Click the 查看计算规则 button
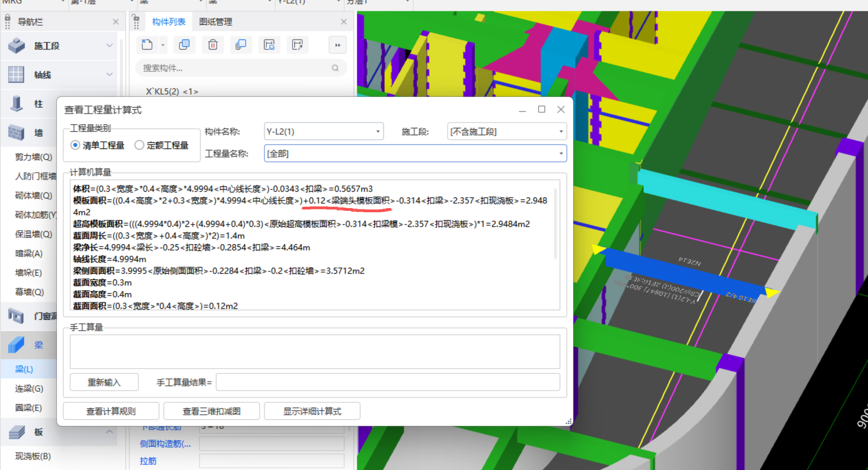 [111, 411]
